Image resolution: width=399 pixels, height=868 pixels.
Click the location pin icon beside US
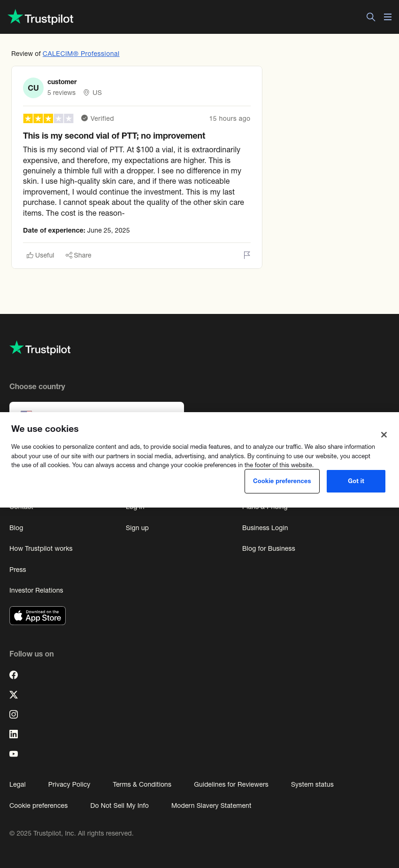click(86, 93)
